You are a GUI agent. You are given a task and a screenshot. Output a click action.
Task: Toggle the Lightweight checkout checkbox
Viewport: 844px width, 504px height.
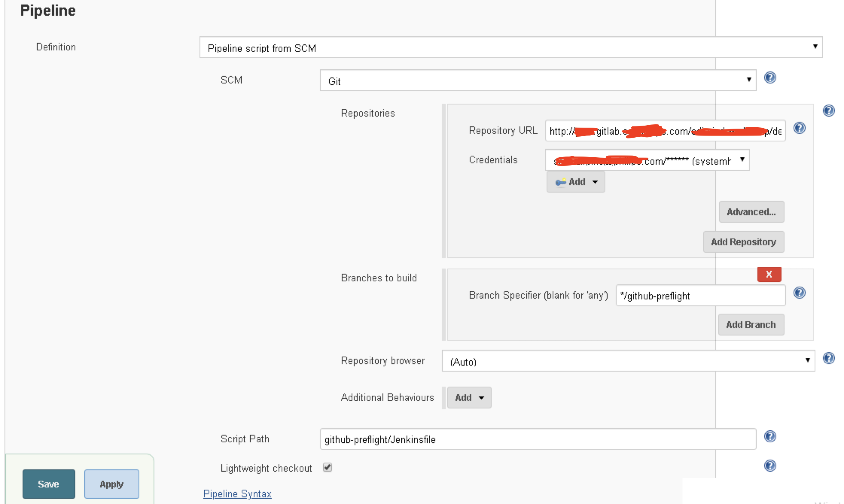[328, 467]
